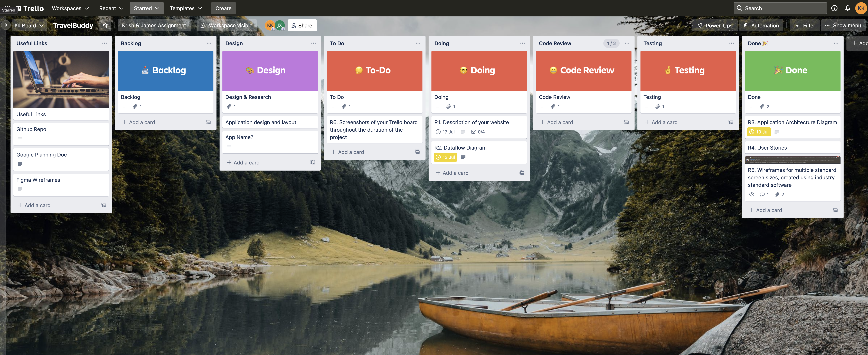Open Code Review list actions menu
Screen dimensions: 868x355
coord(627,43)
